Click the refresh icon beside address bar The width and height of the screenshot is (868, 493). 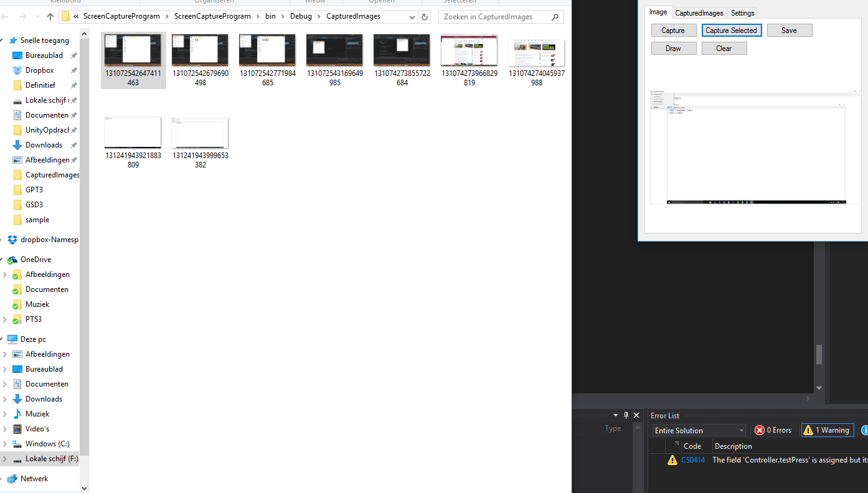click(x=425, y=17)
